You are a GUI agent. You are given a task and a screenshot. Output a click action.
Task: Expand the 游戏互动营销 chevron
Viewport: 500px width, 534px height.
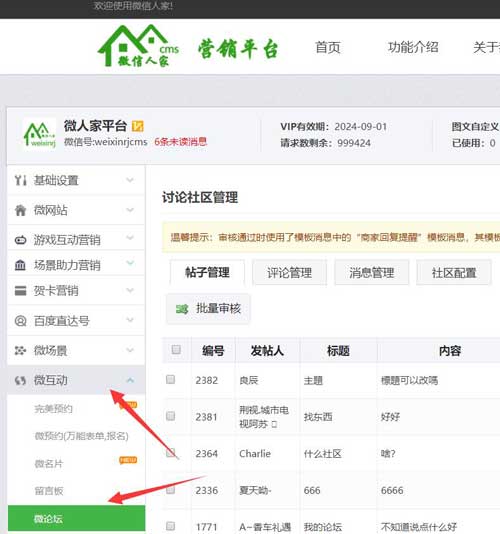(130, 238)
